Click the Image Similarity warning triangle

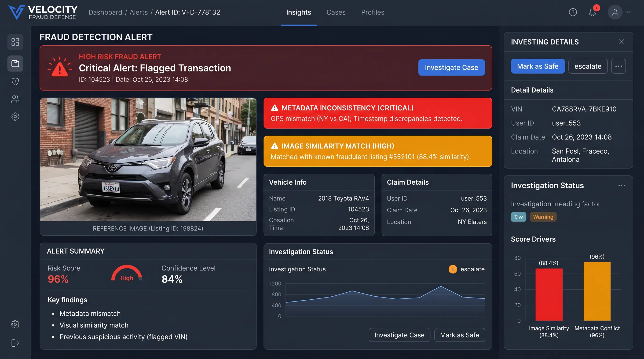(274, 146)
